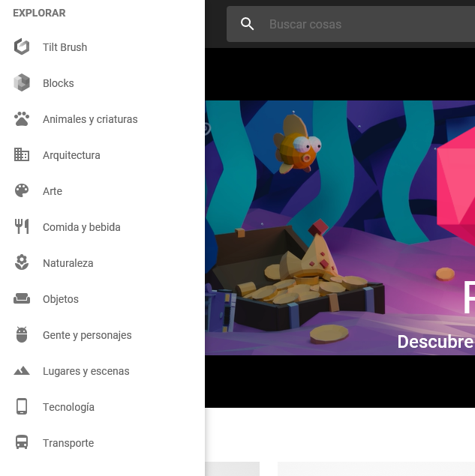This screenshot has width=475, height=476.
Task: Click the mountains Lugares icon
Action: (22, 371)
